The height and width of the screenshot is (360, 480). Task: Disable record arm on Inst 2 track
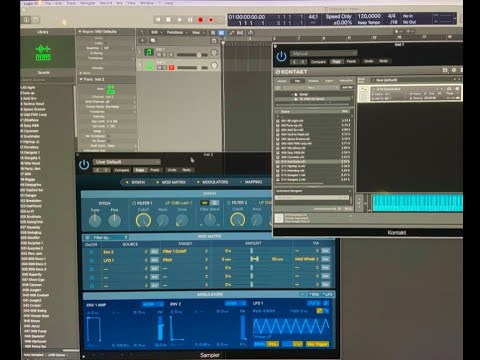pos(171,68)
